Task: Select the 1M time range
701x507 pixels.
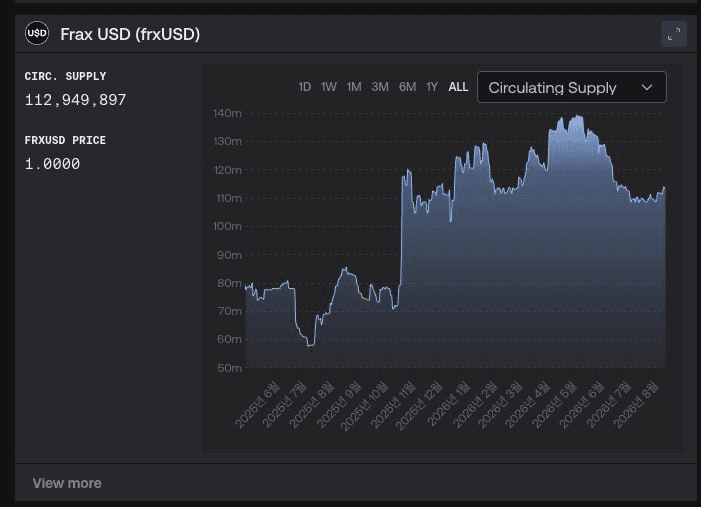Action: [354, 87]
